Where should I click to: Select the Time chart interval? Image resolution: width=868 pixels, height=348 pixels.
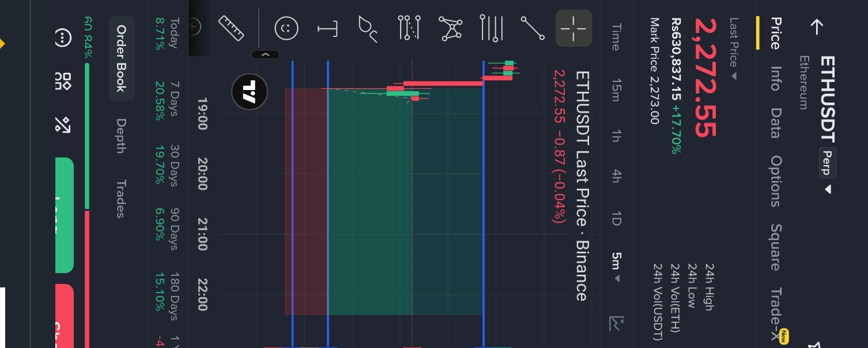point(616,37)
